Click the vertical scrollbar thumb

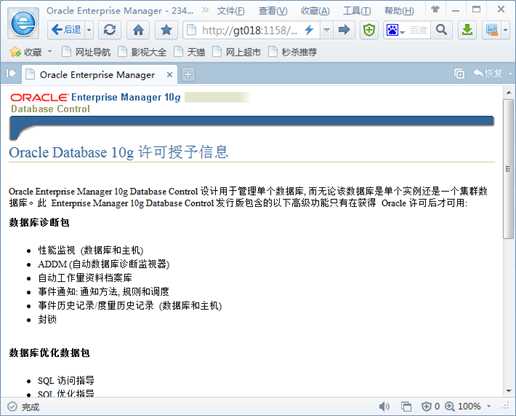pos(508,169)
